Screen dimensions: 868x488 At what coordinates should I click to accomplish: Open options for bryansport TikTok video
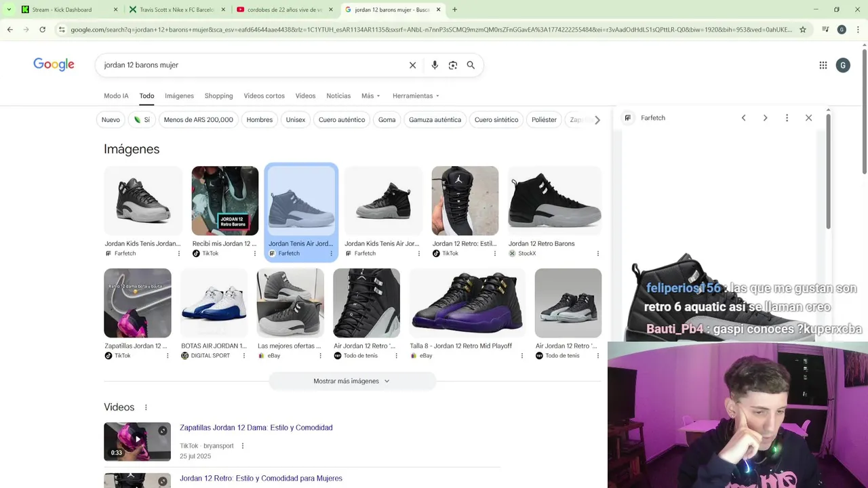(242, 446)
